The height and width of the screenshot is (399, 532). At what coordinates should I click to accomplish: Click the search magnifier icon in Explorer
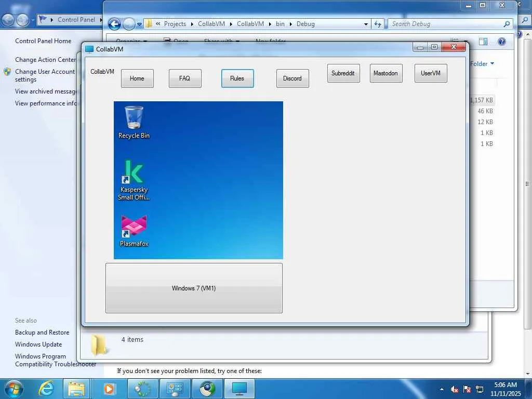point(507,24)
